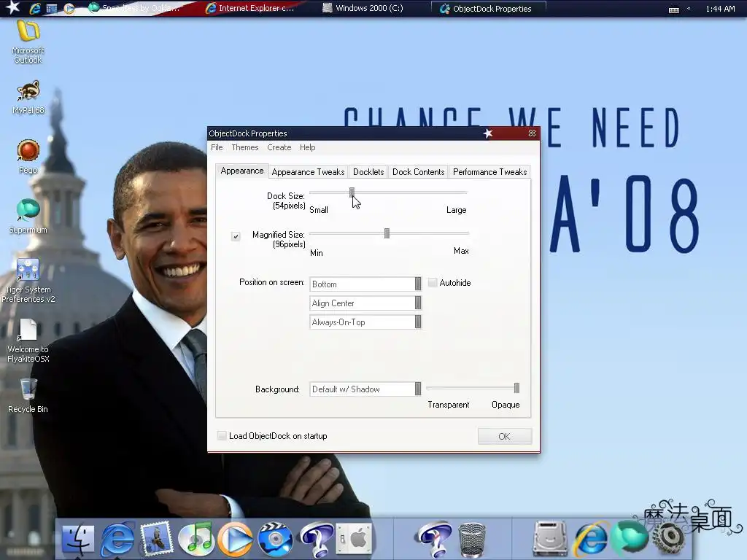Switch to Performance Tweaks tab
The image size is (747, 560).
[x=489, y=172]
